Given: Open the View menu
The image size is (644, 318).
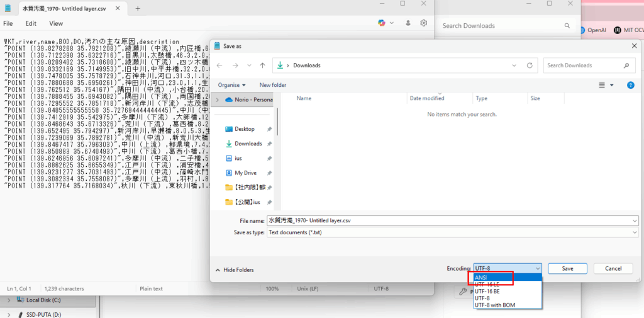Looking at the screenshot, I should pyautogui.click(x=56, y=23).
